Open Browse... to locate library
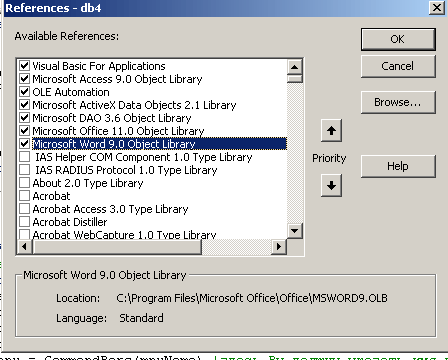This screenshot has width=448, height=360. tap(398, 102)
